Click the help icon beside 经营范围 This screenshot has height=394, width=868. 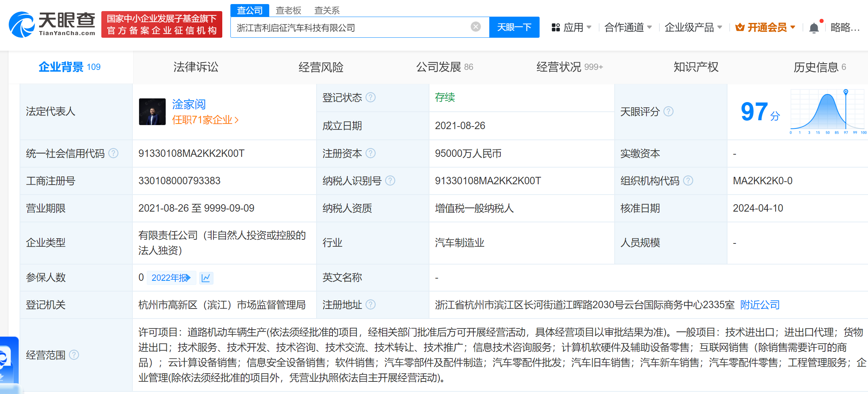(74, 355)
